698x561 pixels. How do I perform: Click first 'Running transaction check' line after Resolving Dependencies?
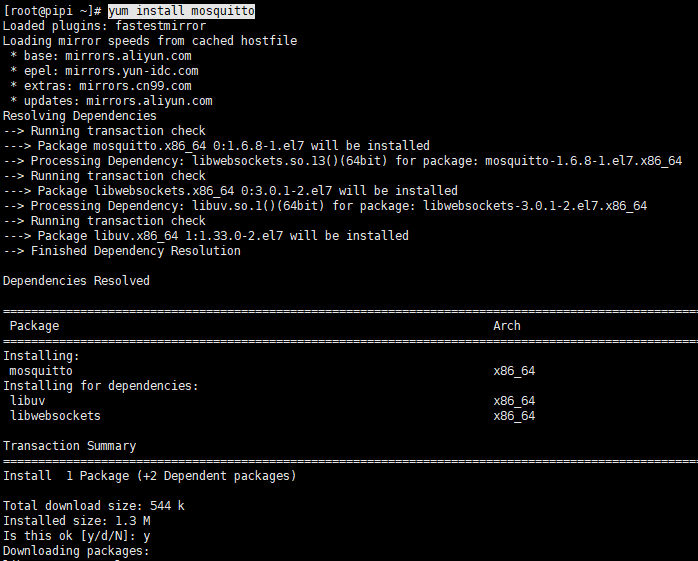tap(104, 131)
